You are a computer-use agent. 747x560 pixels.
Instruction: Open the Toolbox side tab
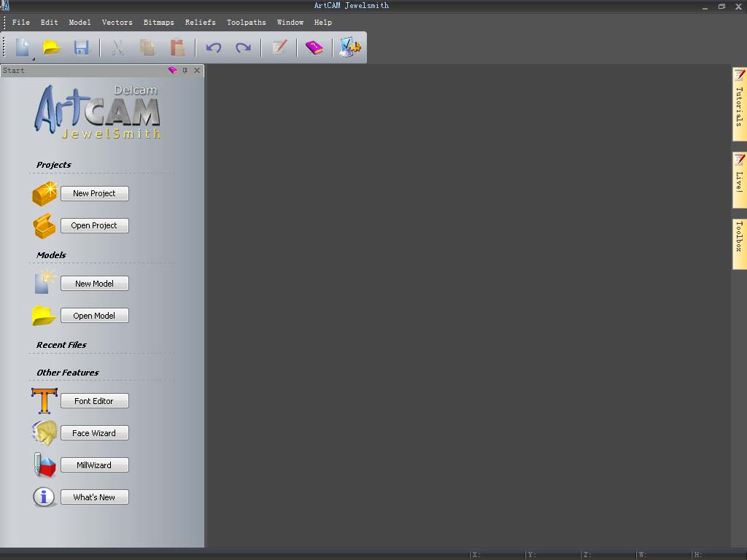(740, 244)
